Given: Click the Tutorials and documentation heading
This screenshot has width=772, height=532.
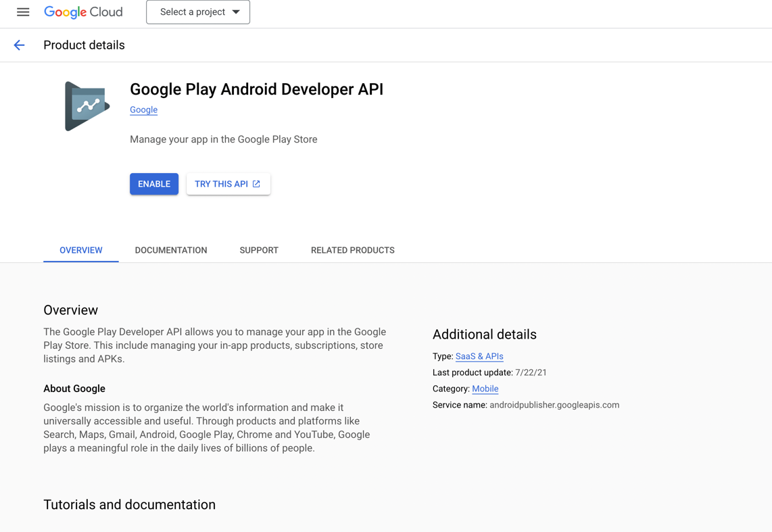Looking at the screenshot, I should pos(130,505).
